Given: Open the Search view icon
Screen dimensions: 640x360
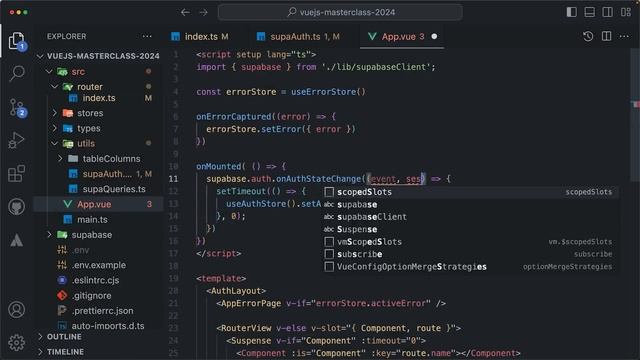Looking at the screenshot, I should 17,74.
